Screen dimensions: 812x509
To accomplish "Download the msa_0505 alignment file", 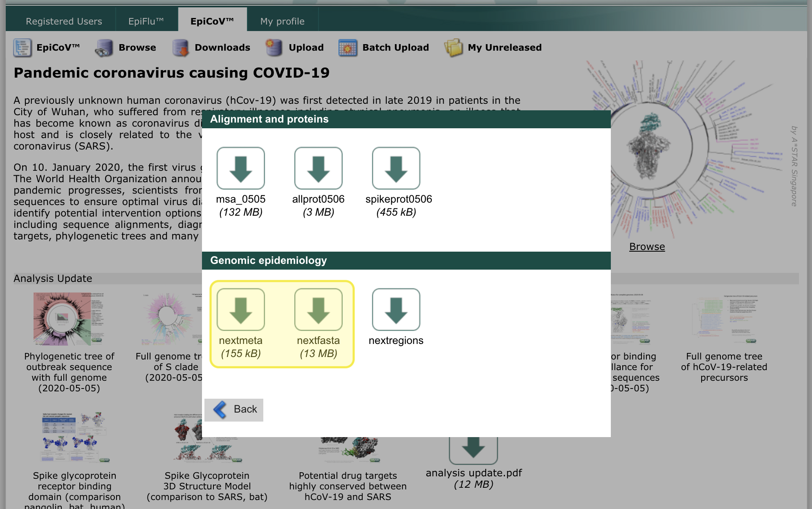I will 240,168.
